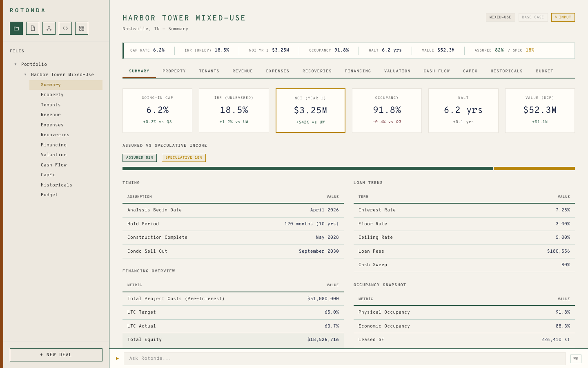Click the + NEW DEAL button

click(56, 355)
